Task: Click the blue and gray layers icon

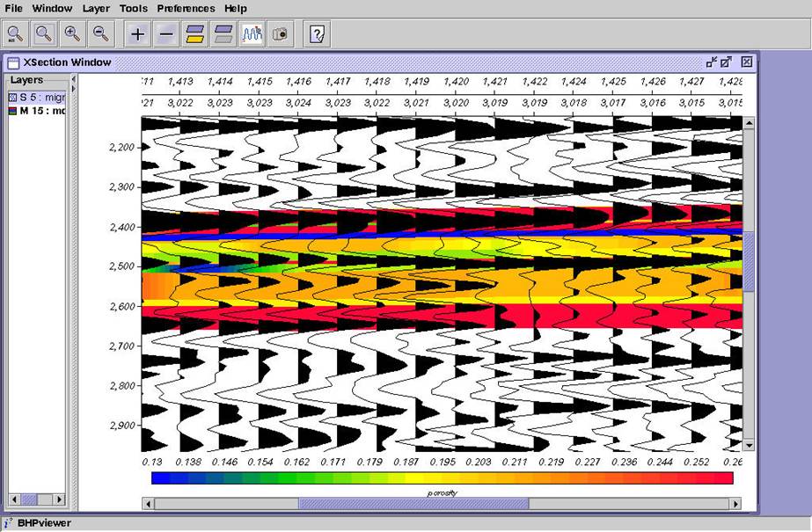Action: [223, 34]
